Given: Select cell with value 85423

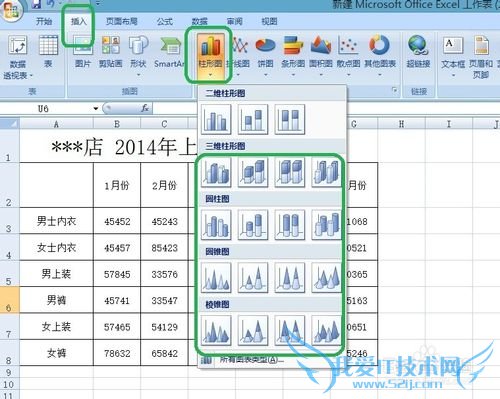Looking at the screenshot, I should pyautogui.click(x=164, y=247).
